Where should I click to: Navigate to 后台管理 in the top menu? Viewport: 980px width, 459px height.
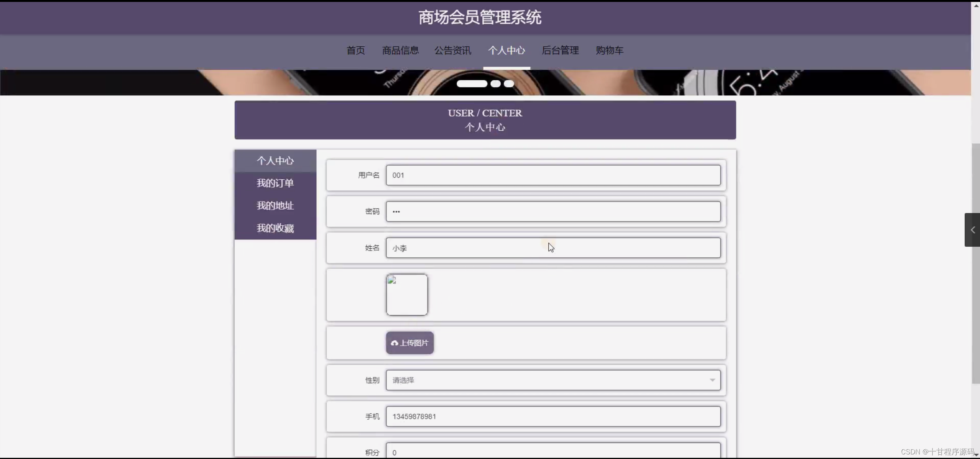pyautogui.click(x=560, y=50)
